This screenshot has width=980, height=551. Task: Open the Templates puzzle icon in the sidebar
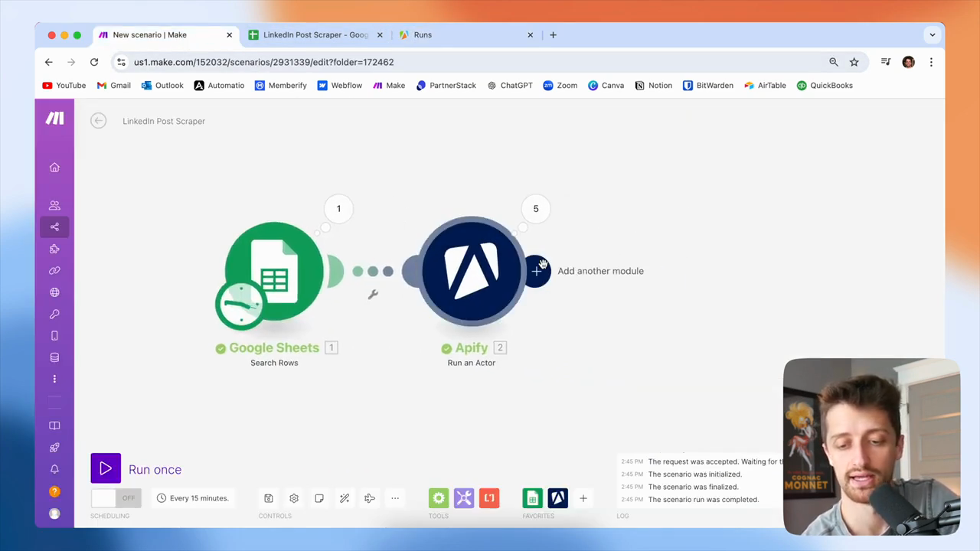54,249
